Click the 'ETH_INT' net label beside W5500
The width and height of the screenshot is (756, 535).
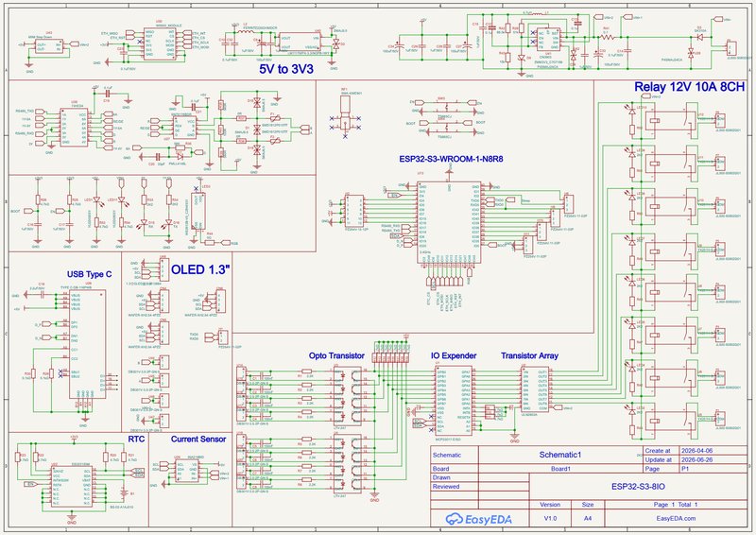pyautogui.click(x=199, y=33)
